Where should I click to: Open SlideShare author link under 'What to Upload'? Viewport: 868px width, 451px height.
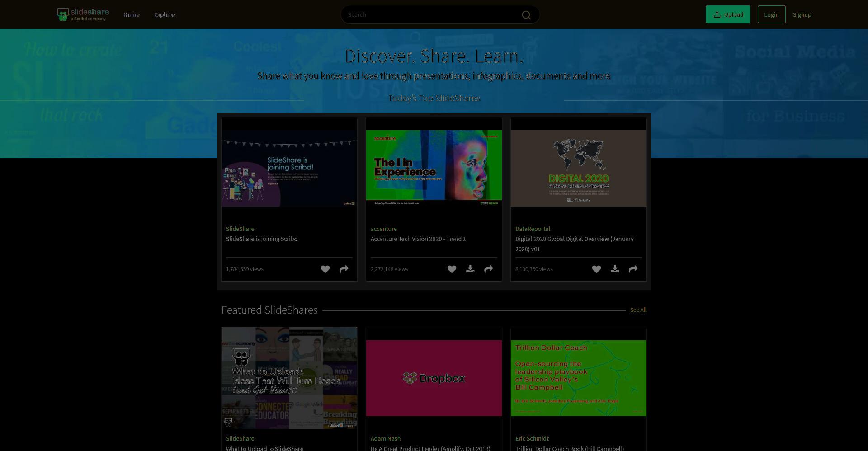coord(240,439)
